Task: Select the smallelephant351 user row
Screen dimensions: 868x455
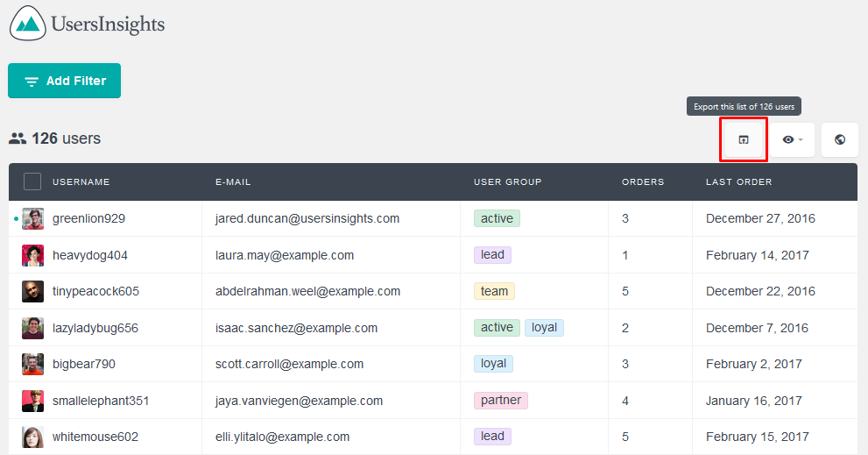Action: point(433,401)
